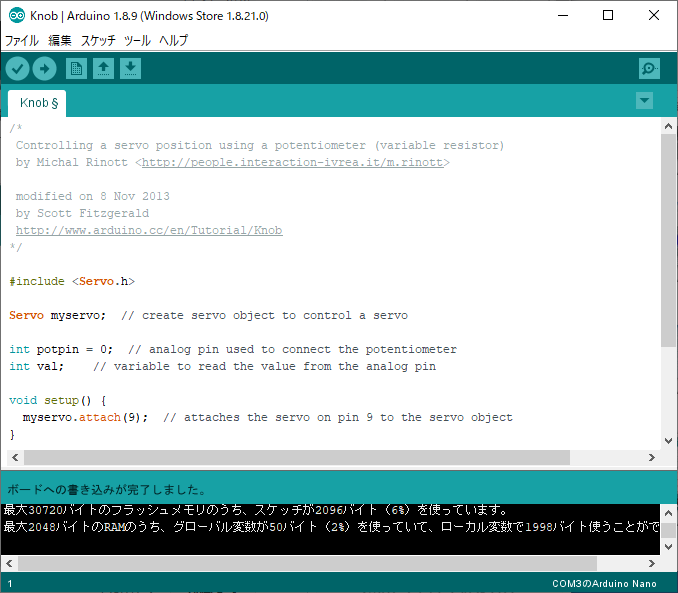Viewport: 678px width, 593px height.
Task: Open the tab options dropdown arrow
Action: 644,101
